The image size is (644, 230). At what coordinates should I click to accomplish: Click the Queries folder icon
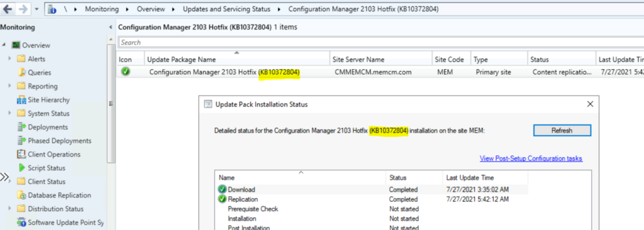(21, 73)
